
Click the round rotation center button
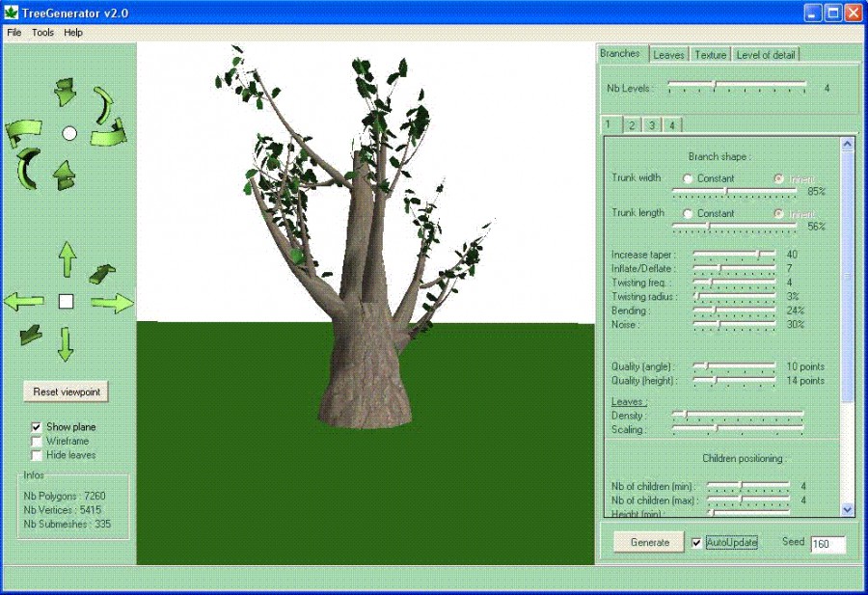(x=69, y=133)
